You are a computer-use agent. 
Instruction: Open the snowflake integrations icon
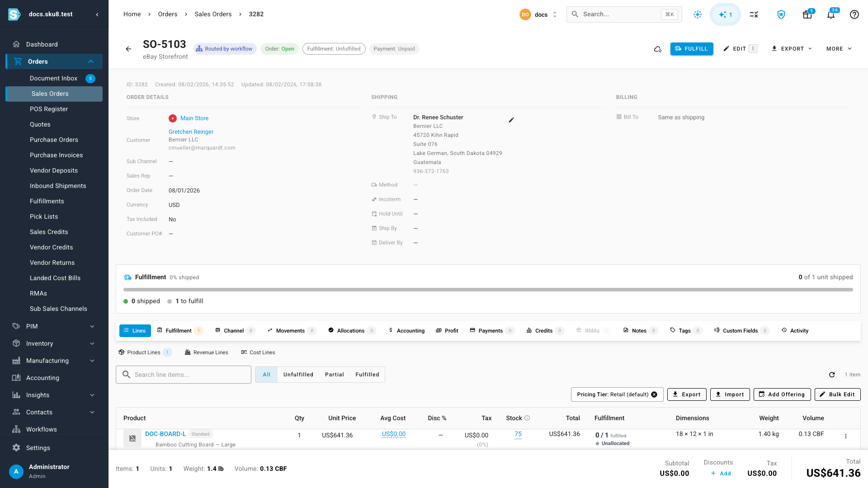pos(698,14)
